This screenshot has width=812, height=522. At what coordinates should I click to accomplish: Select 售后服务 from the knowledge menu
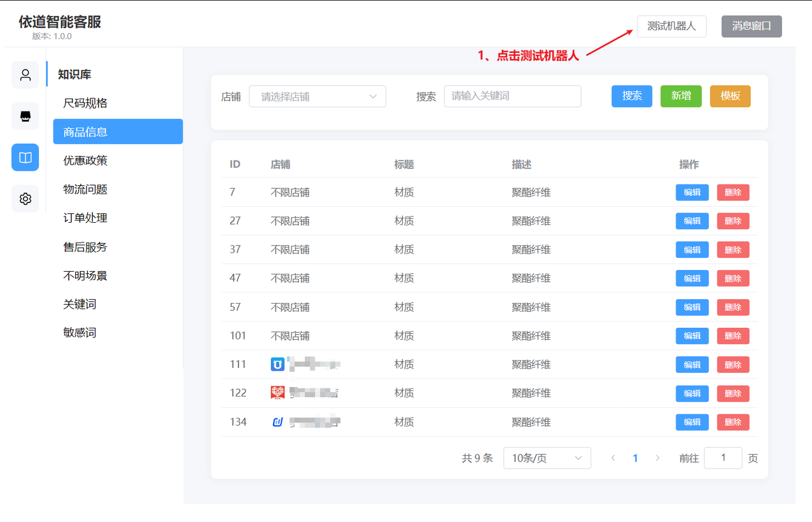[x=85, y=247]
